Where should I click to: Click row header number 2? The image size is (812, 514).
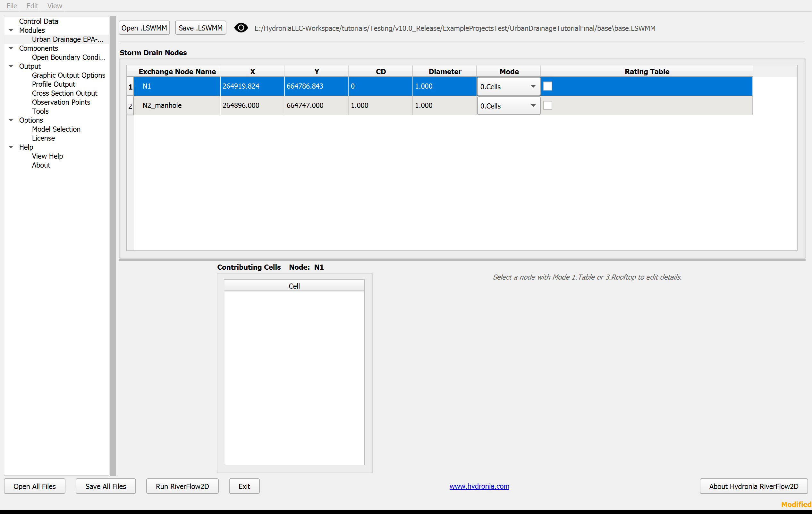pos(130,106)
